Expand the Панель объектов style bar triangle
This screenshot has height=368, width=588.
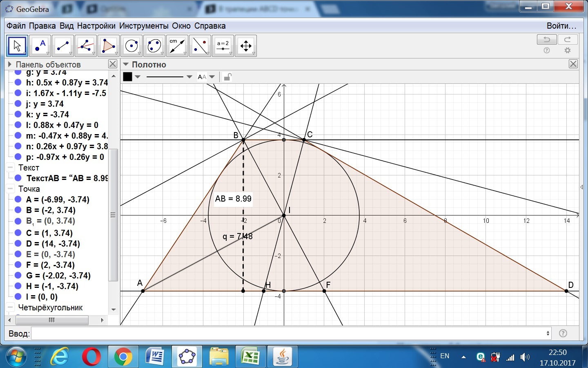10,64
